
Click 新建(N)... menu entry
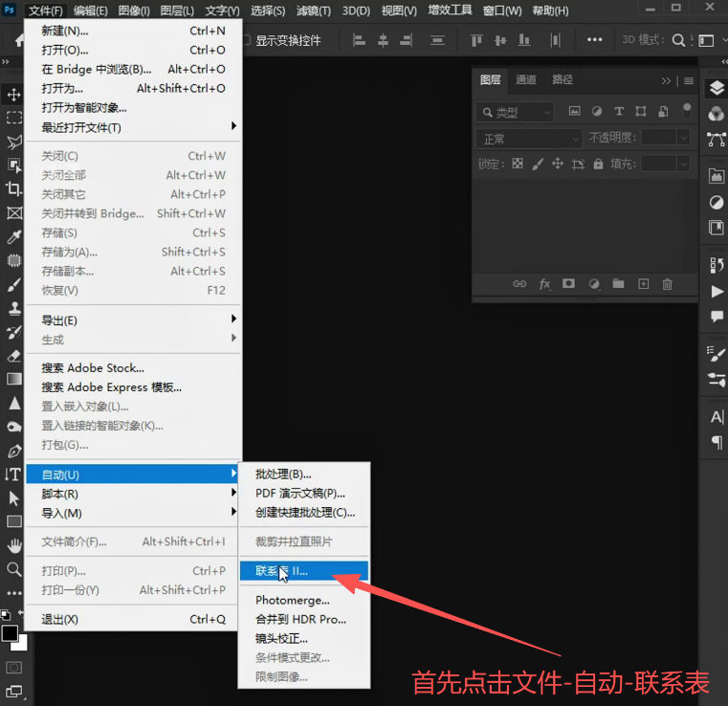click(134, 31)
